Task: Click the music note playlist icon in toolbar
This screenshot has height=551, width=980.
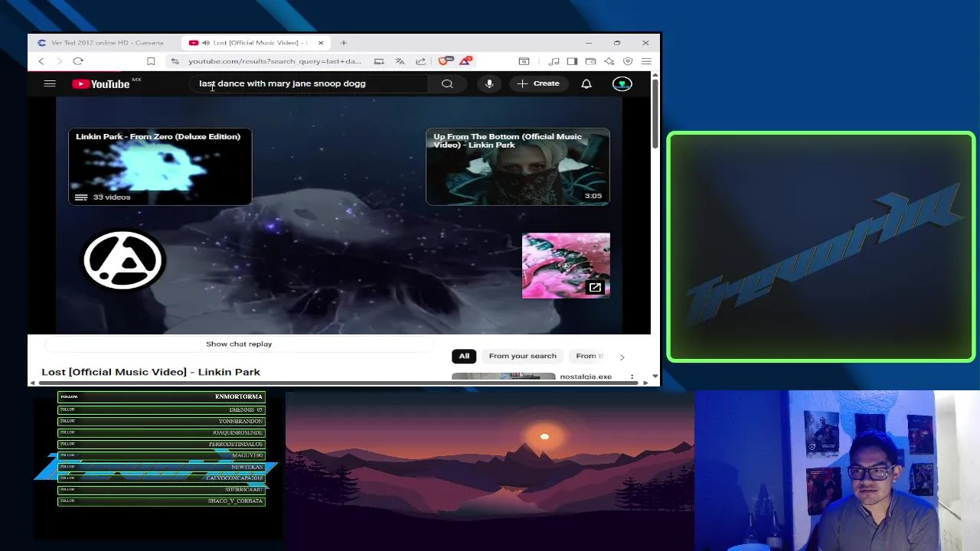Action: pyautogui.click(x=554, y=61)
